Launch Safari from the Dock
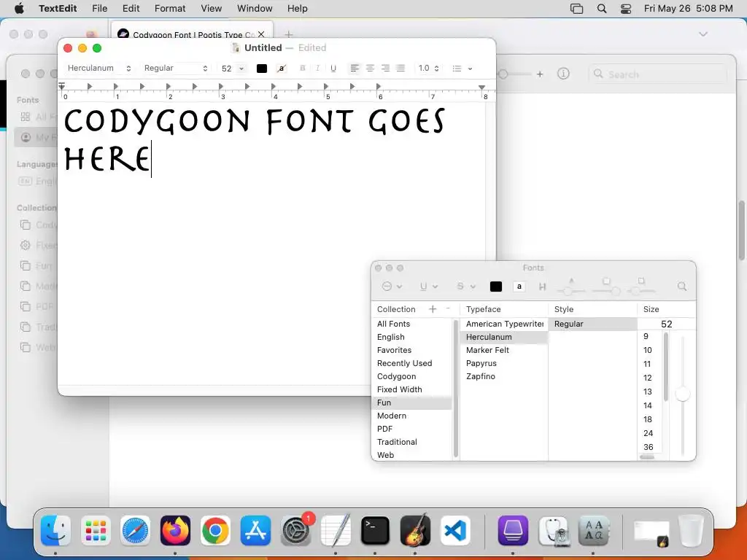Screen dimensions: 747x560 click(x=135, y=531)
